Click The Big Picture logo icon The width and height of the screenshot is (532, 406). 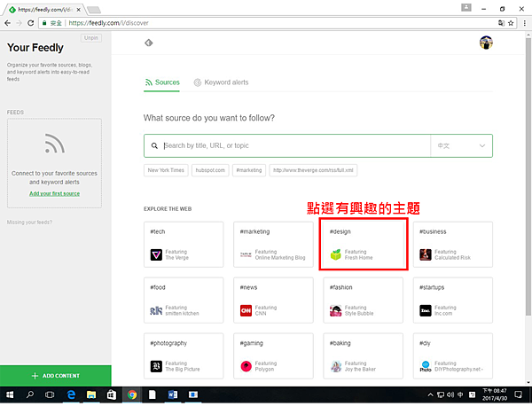tap(156, 366)
